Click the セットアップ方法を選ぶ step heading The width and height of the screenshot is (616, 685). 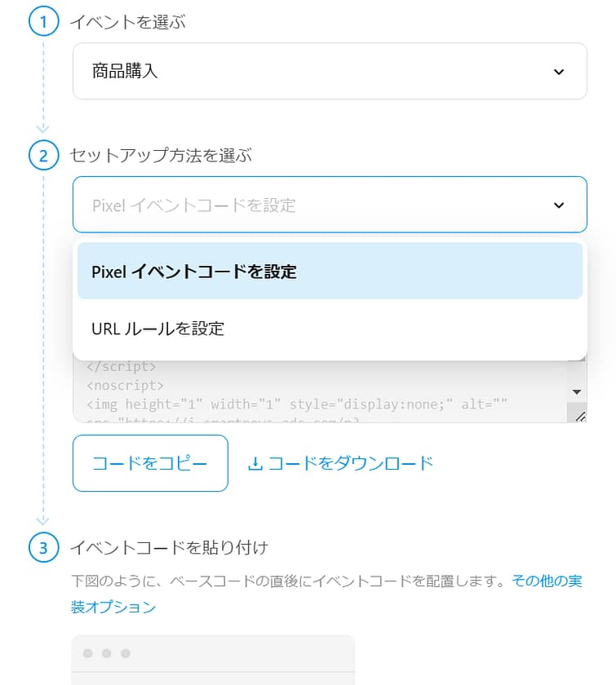click(x=161, y=155)
